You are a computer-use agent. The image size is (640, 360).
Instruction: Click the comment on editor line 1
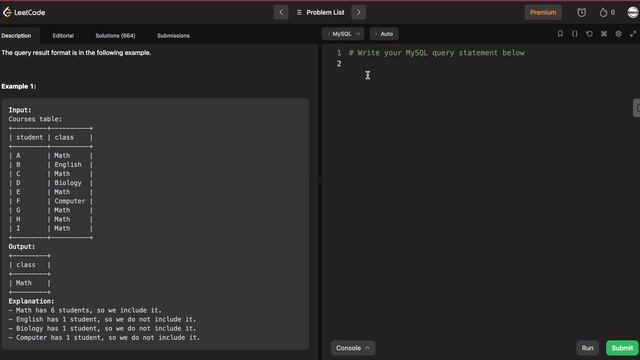click(x=436, y=53)
